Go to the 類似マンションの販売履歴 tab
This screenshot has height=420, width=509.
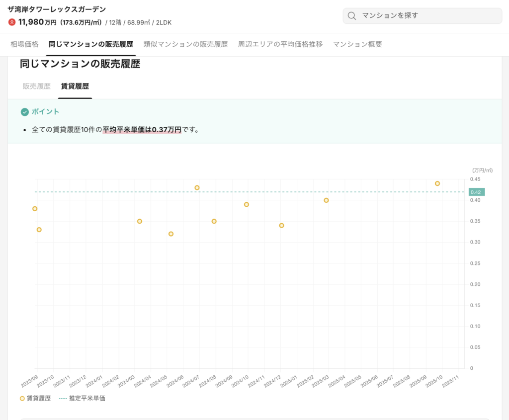click(185, 44)
